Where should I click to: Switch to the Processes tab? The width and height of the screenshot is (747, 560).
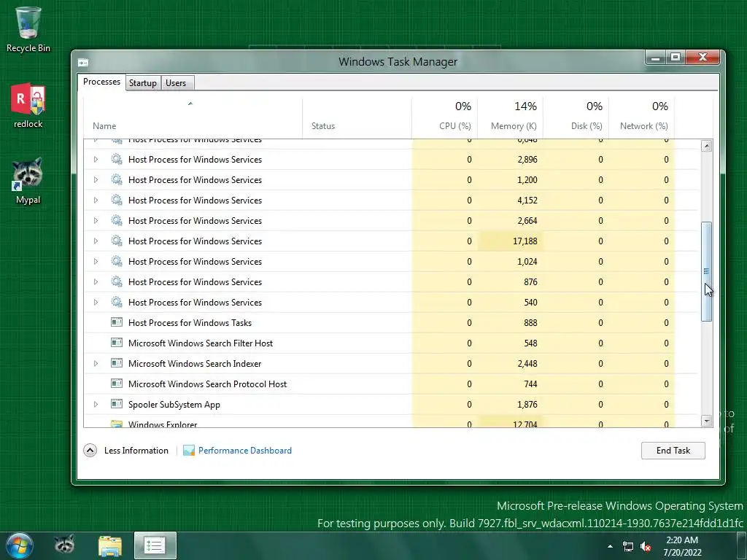101,82
